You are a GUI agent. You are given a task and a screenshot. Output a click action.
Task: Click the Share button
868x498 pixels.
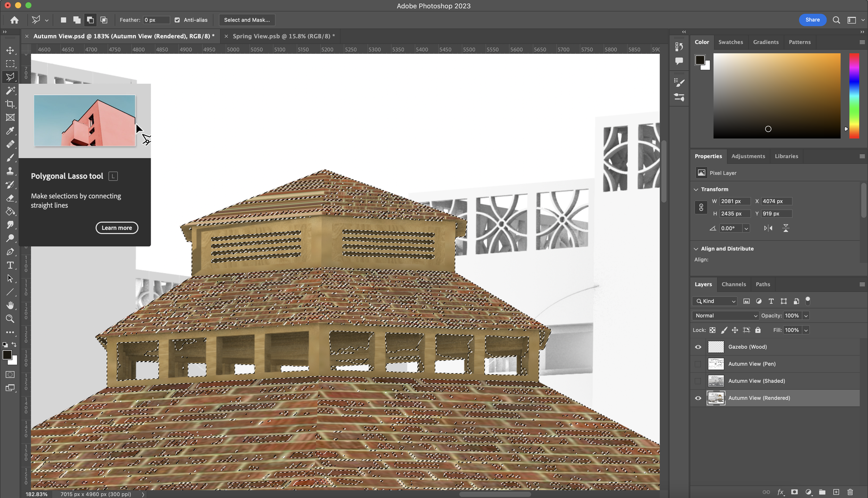click(812, 20)
